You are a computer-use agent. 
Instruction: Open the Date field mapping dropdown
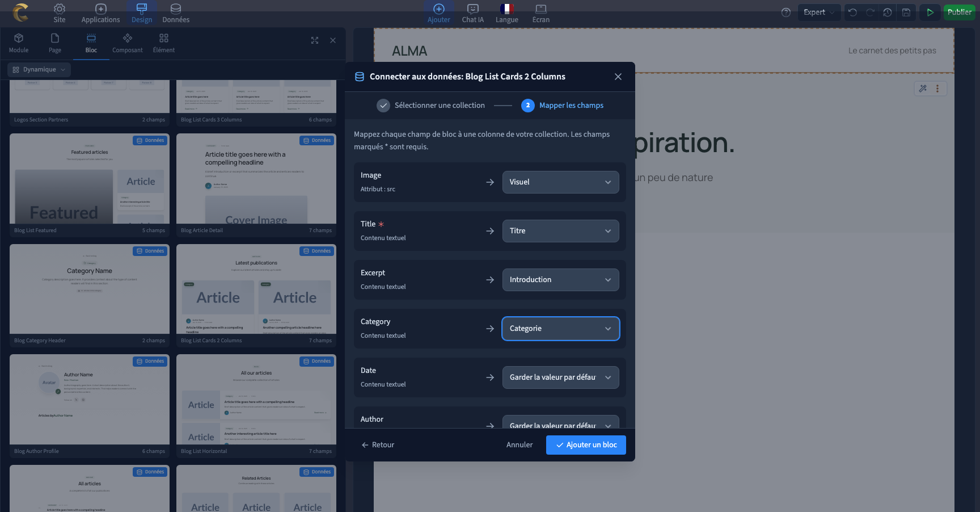(x=560, y=377)
